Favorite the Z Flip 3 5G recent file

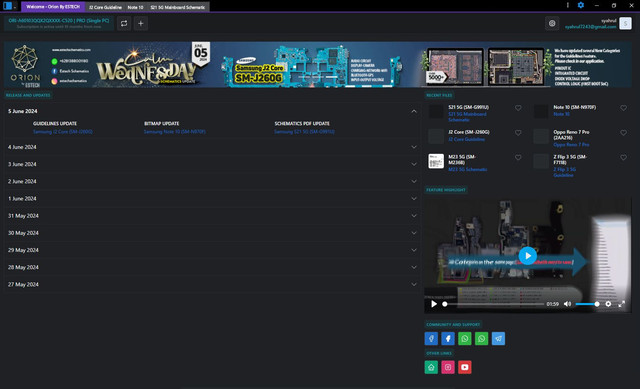pos(623,158)
